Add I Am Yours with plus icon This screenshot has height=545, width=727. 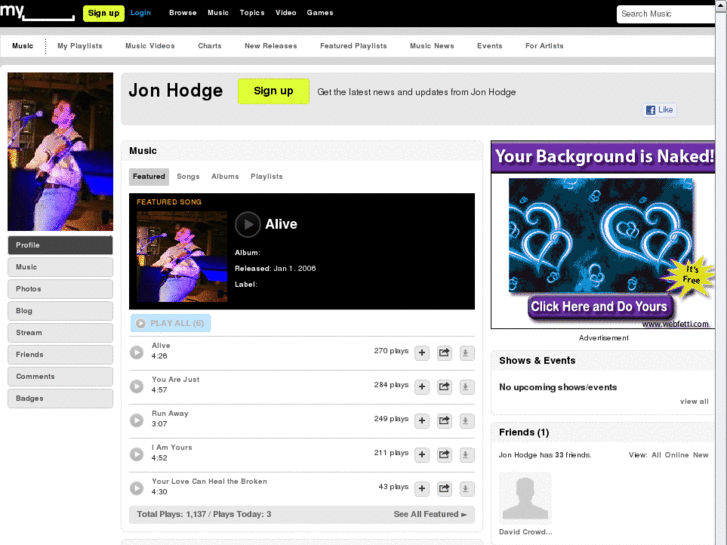[x=422, y=455]
